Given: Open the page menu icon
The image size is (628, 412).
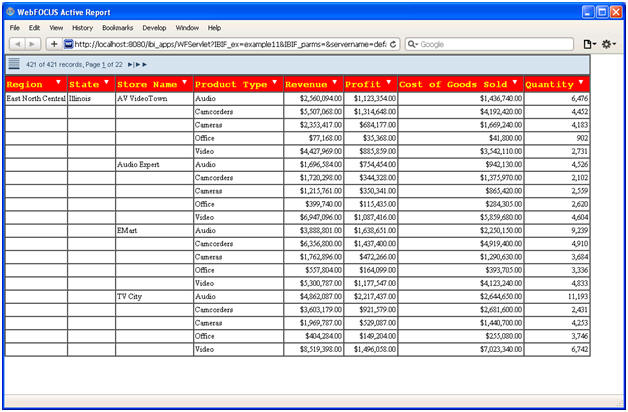Looking at the screenshot, I should tap(589, 44).
